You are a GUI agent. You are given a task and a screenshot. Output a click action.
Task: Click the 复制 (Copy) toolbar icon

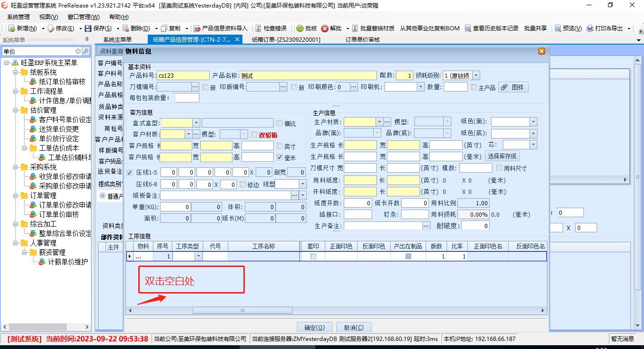click(x=164, y=28)
